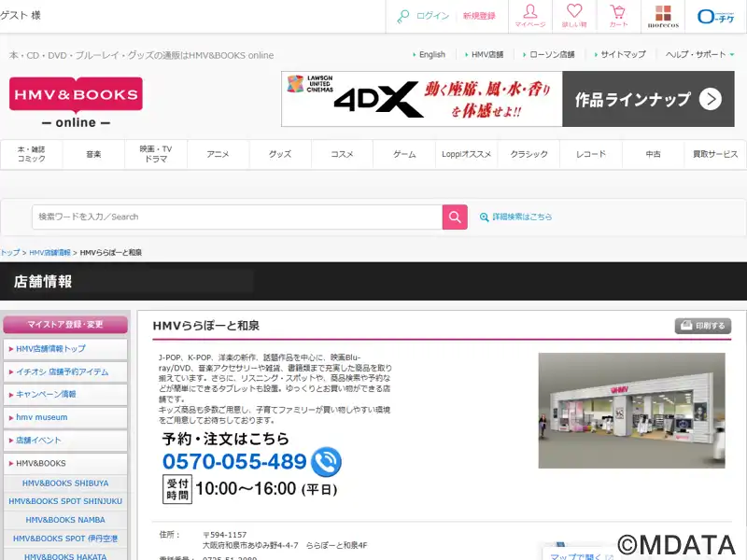Image resolution: width=747 pixels, height=560 pixels.
Task: Click the search keyword input field
Action: click(x=237, y=217)
